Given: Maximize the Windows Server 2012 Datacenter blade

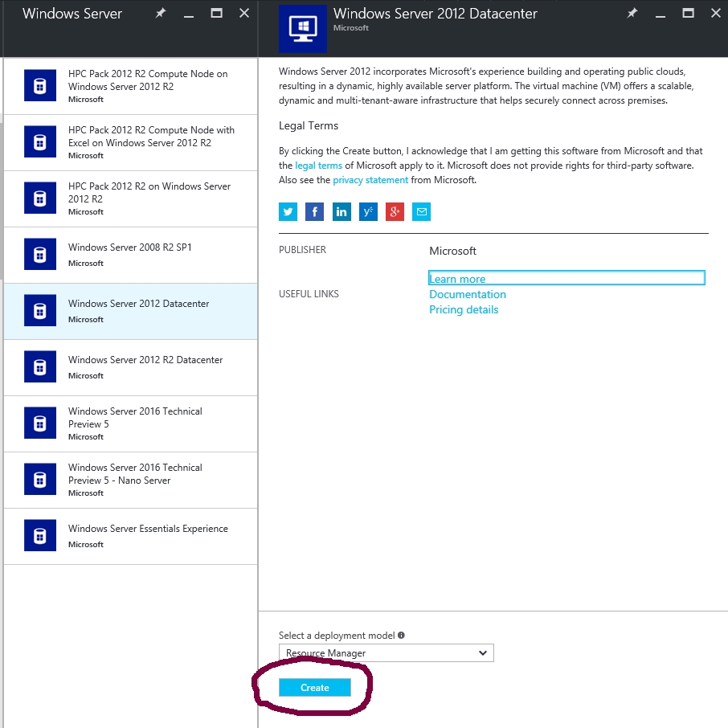Looking at the screenshot, I should click(x=688, y=13).
